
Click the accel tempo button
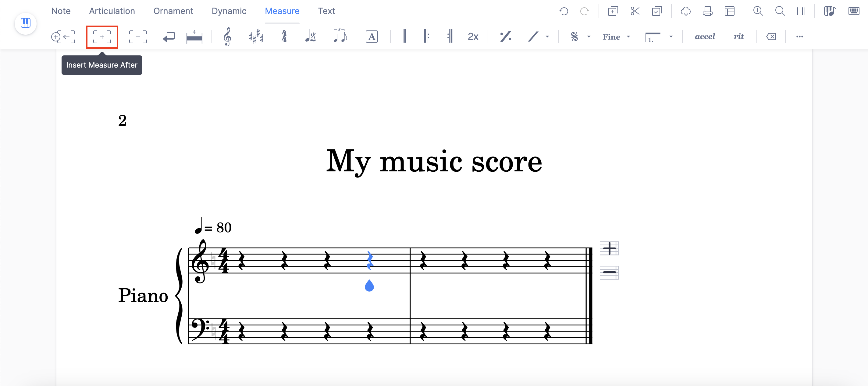click(705, 37)
